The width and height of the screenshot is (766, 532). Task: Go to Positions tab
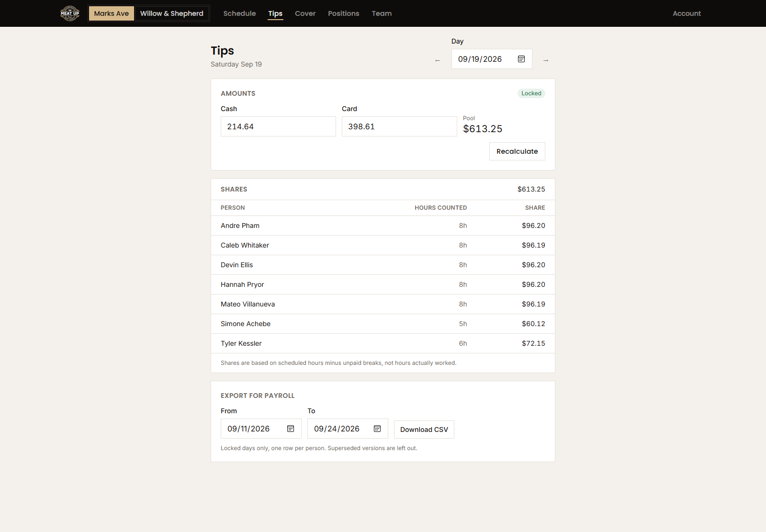point(344,13)
